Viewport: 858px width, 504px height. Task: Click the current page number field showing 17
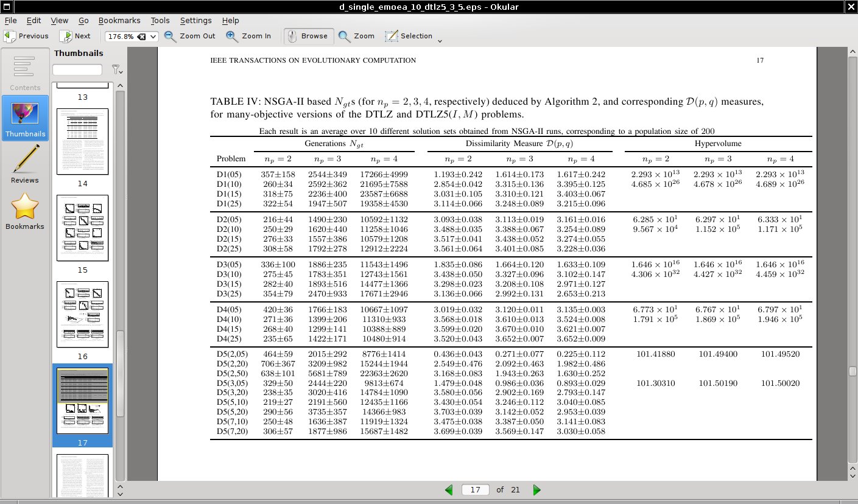click(476, 490)
